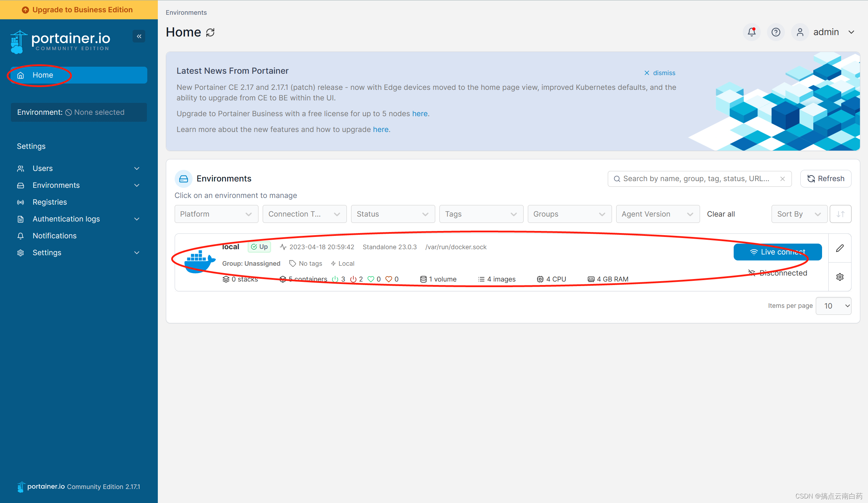Click the Environment None selected box
Viewport: 868px width, 503px height.
[x=79, y=112]
